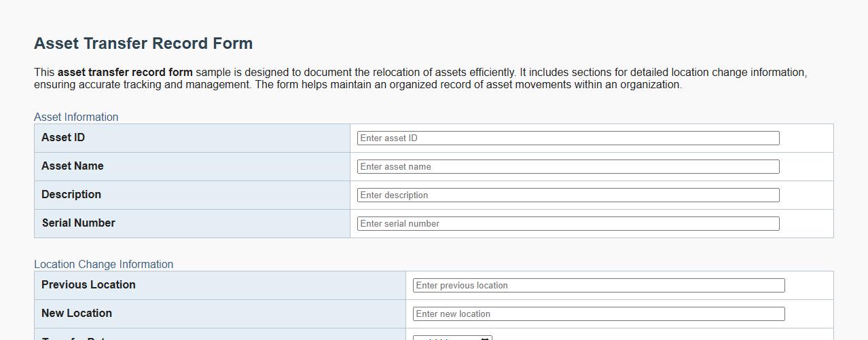Click the 'New Location' row label
Screen dimensions: 868x340
click(x=77, y=313)
